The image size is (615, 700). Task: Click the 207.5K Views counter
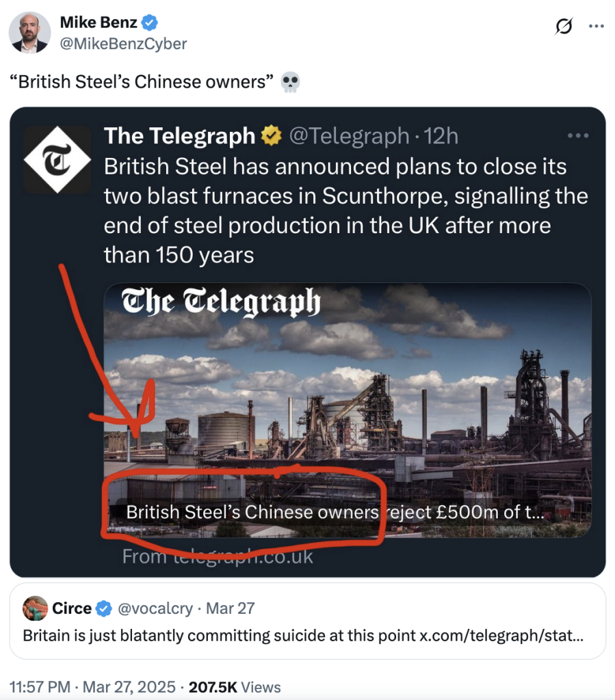(235, 686)
